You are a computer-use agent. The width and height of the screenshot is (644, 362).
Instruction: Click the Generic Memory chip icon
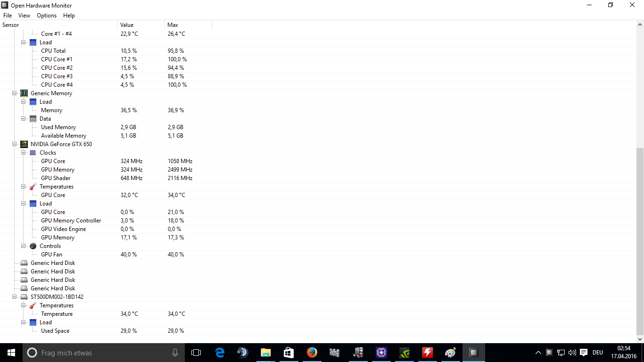(24, 93)
